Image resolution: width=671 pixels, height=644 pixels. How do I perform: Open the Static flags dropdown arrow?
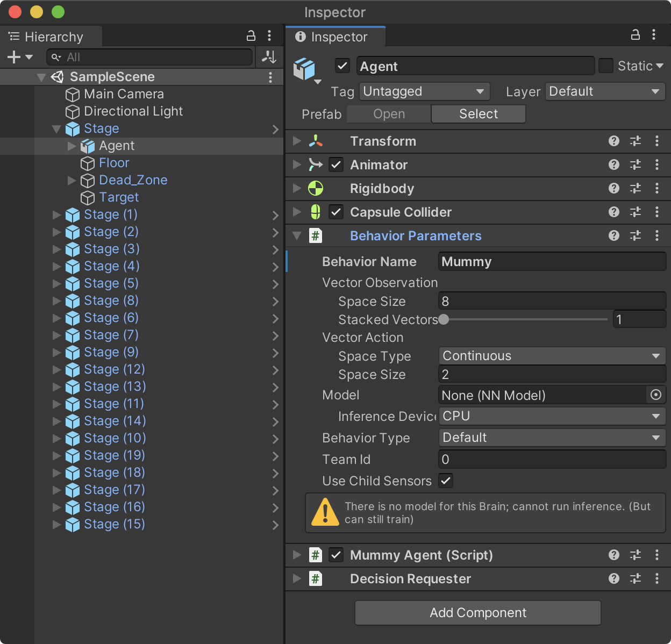coord(659,66)
